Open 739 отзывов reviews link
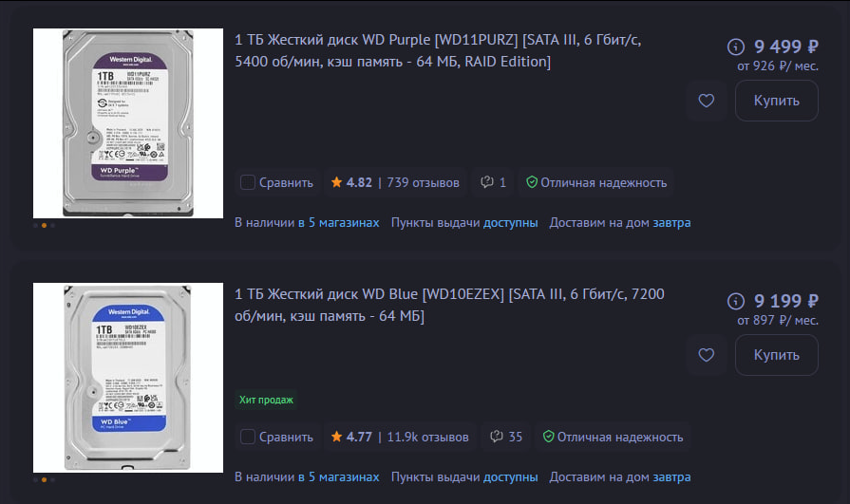The image size is (850, 504). 423,182
